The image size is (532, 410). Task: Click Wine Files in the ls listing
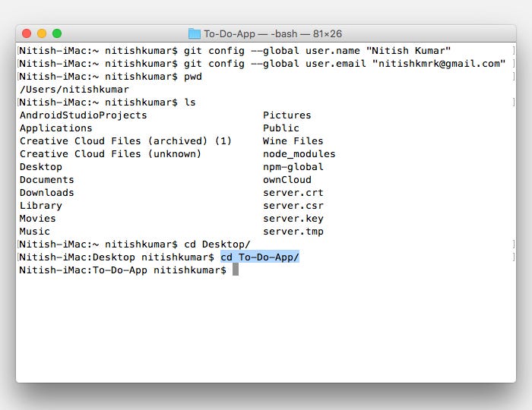pos(293,141)
